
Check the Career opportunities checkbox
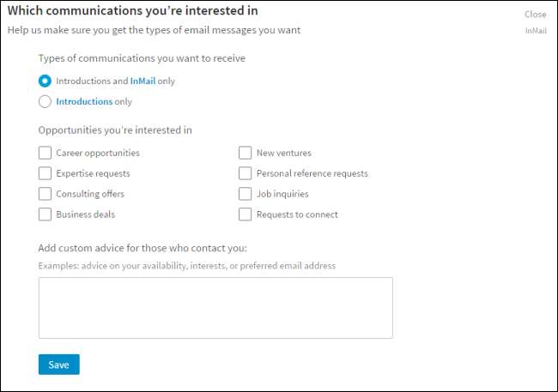pyautogui.click(x=45, y=154)
